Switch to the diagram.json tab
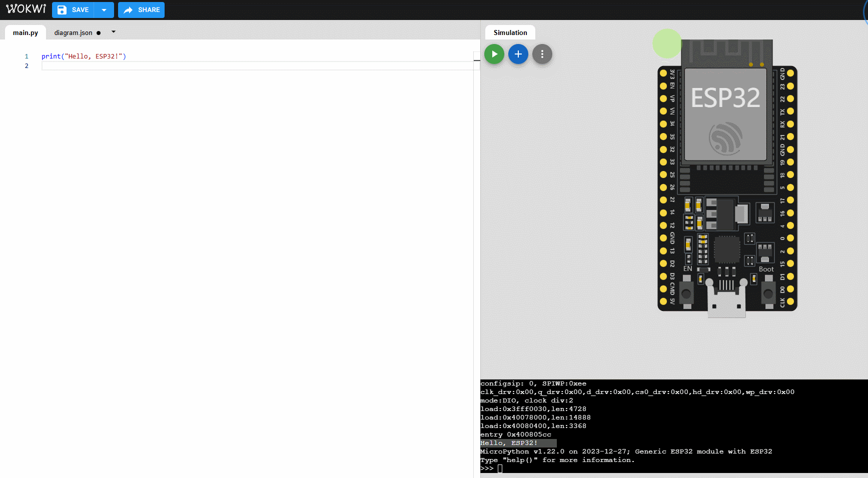The height and width of the screenshot is (478, 868). tap(73, 32)
